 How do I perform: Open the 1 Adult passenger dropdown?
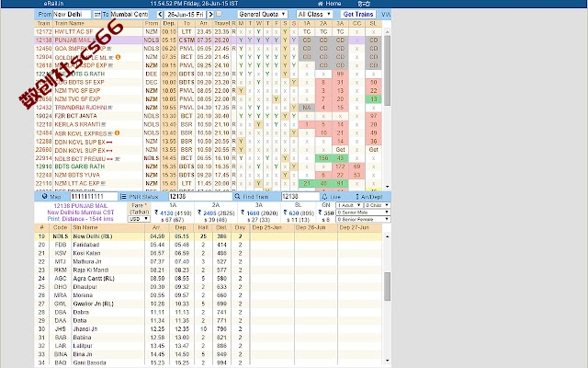coord(349,205)
